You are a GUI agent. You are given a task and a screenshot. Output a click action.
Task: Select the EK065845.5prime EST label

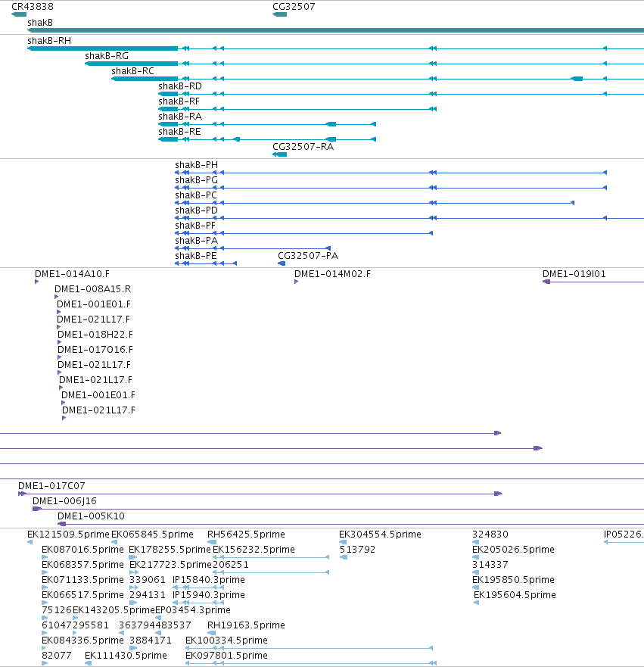click(152, 535)
